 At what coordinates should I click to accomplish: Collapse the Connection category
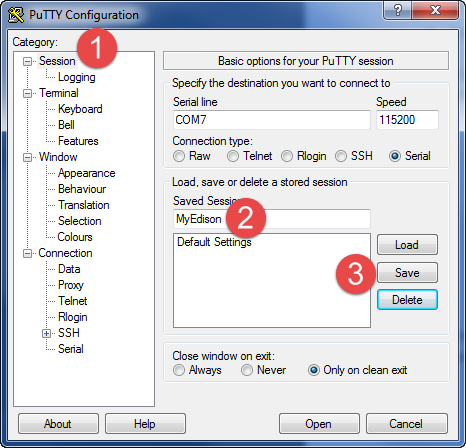click(x=27, y=253)
